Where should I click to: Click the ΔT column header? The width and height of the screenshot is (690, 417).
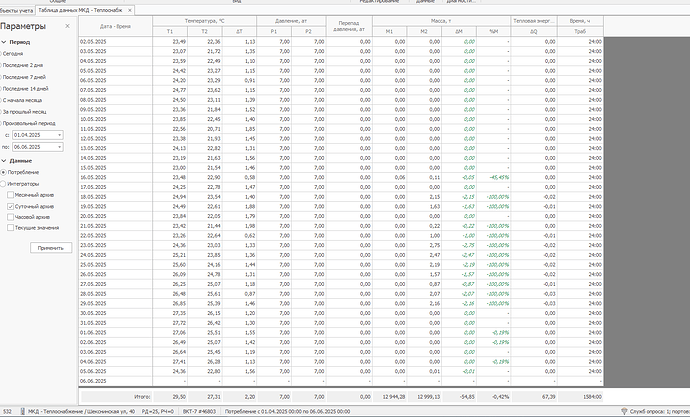pyautogui.click(x=239, y=32)
